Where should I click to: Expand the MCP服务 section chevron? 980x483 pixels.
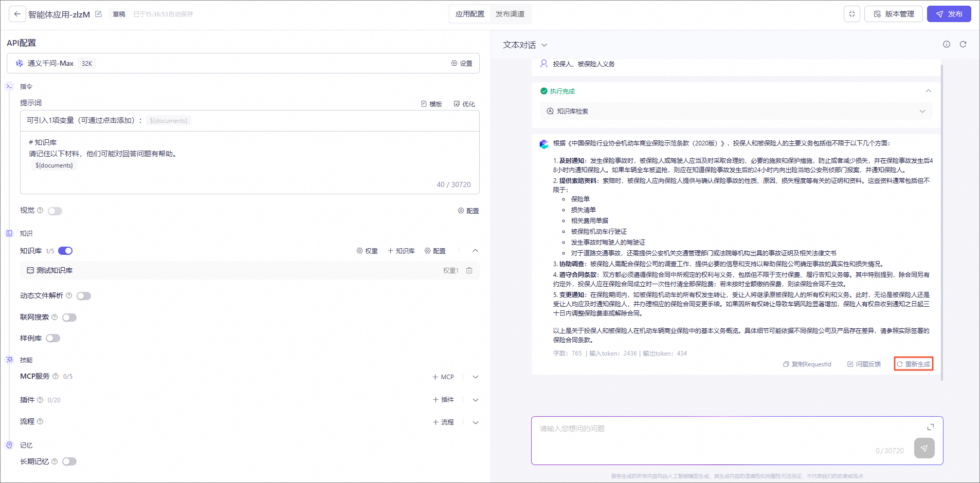click(476, 377)
